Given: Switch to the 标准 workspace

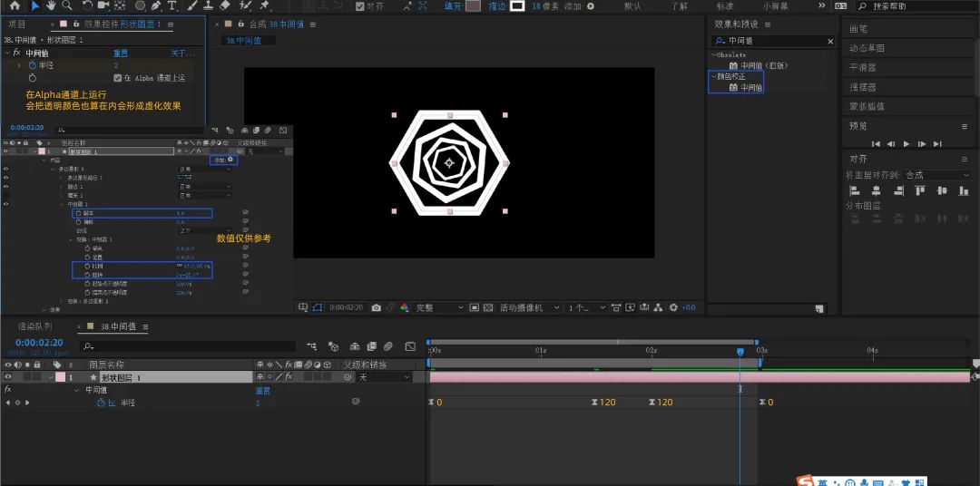Looking at the screenshot, I should click(725, 6).
